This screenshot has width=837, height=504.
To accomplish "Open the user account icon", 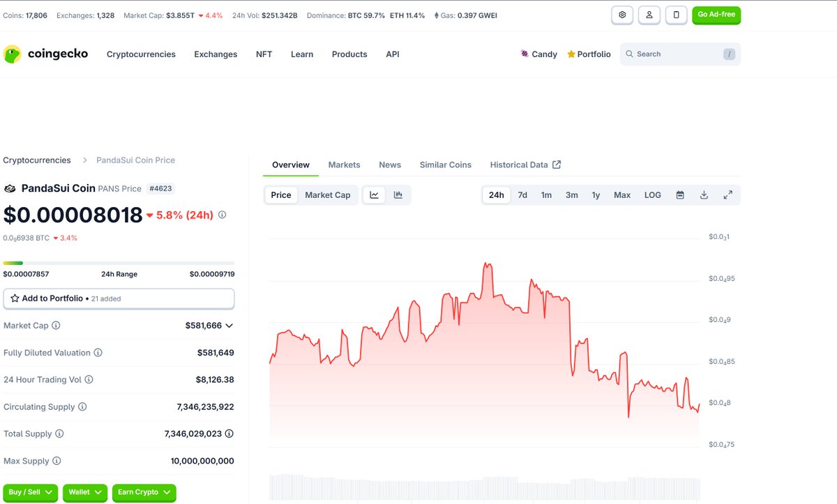I will [x=649, y=15].
